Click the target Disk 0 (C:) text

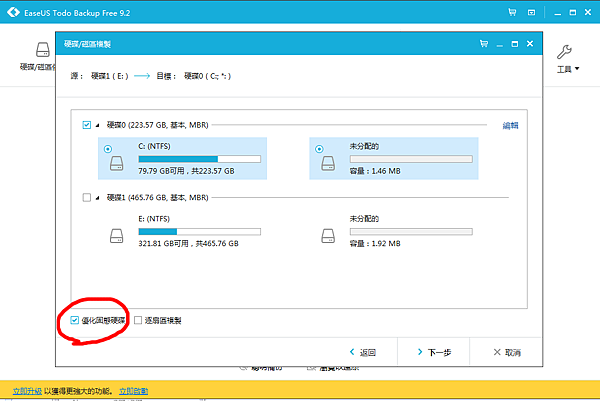207,76
